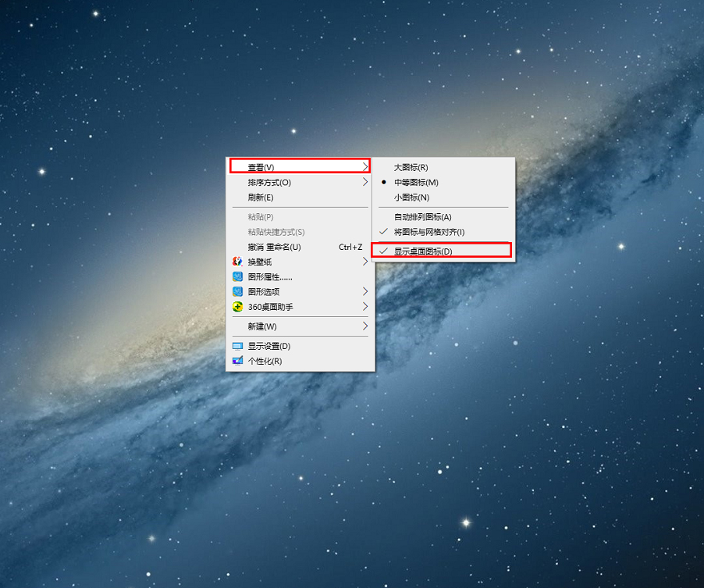Click the 显示设置 monitor icon
This screenshot has height=588, width=704.
237,347
